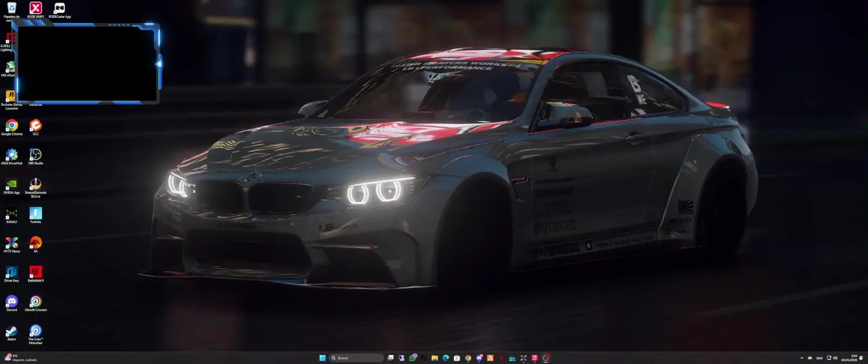Open the Battlefield 6 desktop shortcut
Screen dimensions: 868x364
click(35, 274)
